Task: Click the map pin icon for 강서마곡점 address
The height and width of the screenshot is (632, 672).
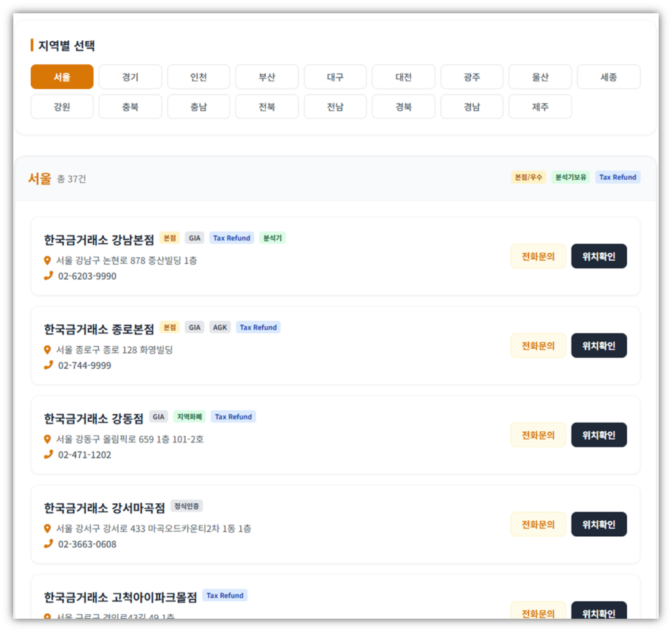Action: point(47,528)
